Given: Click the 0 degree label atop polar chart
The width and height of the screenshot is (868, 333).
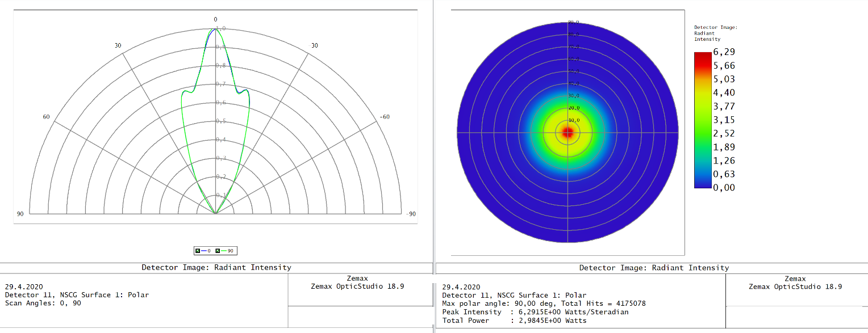Looking at the screenshot, I should [215, 19].
